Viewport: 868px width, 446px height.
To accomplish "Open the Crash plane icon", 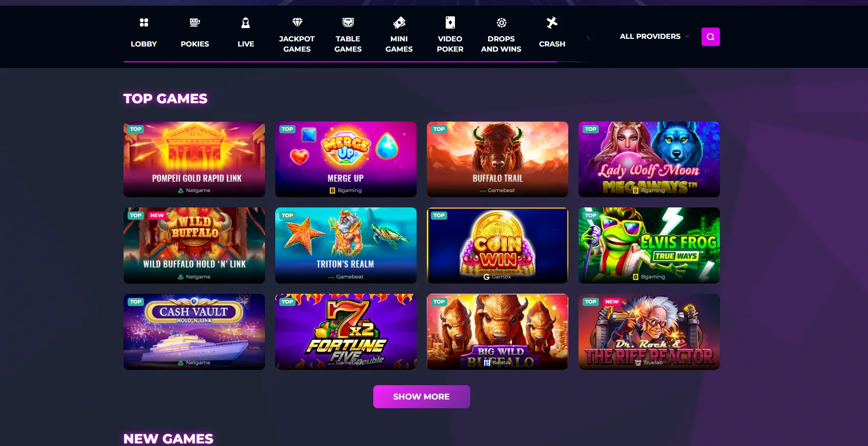I will 552,22.
